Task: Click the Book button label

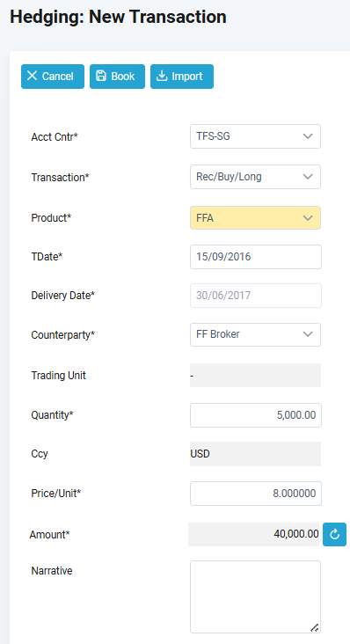Action: [x=123, y=77]
